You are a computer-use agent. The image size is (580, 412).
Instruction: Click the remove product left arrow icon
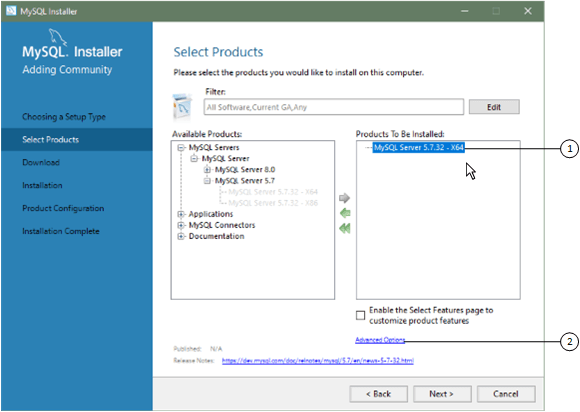pyautogui.click(x=345, y=213)
